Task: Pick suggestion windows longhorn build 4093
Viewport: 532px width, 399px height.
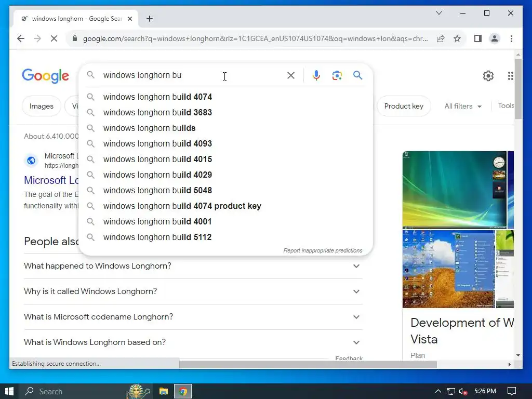Action: (225, 143)
